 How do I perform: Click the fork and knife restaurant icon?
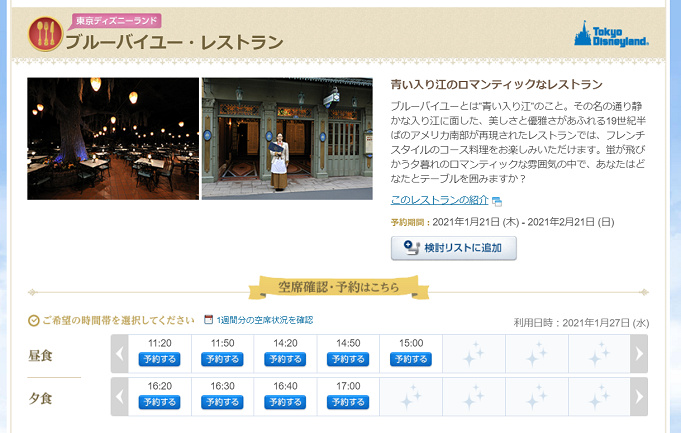[x=46, y=34]
